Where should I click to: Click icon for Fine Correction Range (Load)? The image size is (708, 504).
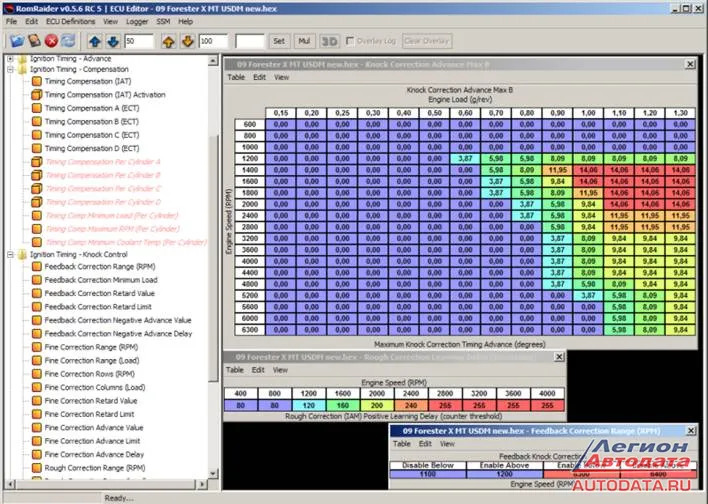pyautogui.click(x=37, y=360)
